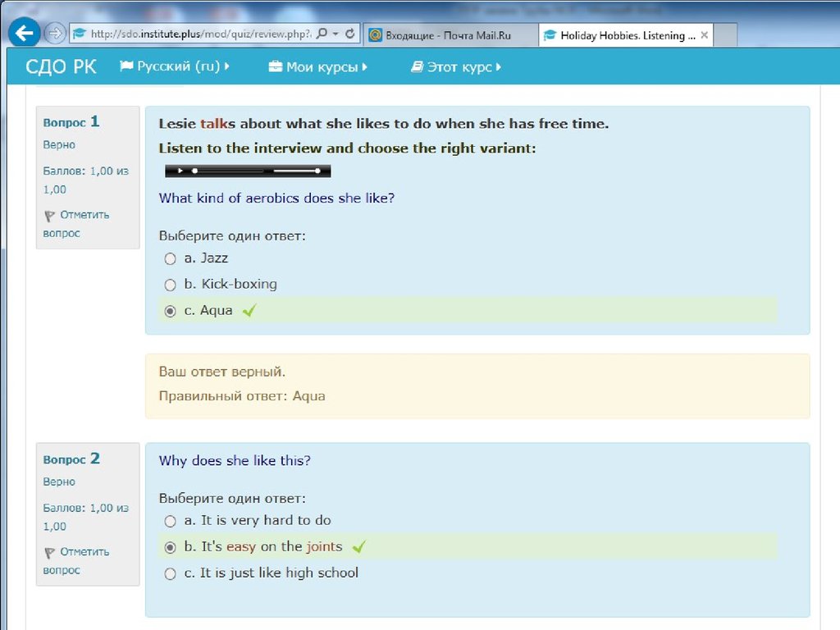Viewport: 840px width, 630px height.
Task: Click the 'Why does she like this?' text
Action: pyautogui.click(x=235, y=461)
